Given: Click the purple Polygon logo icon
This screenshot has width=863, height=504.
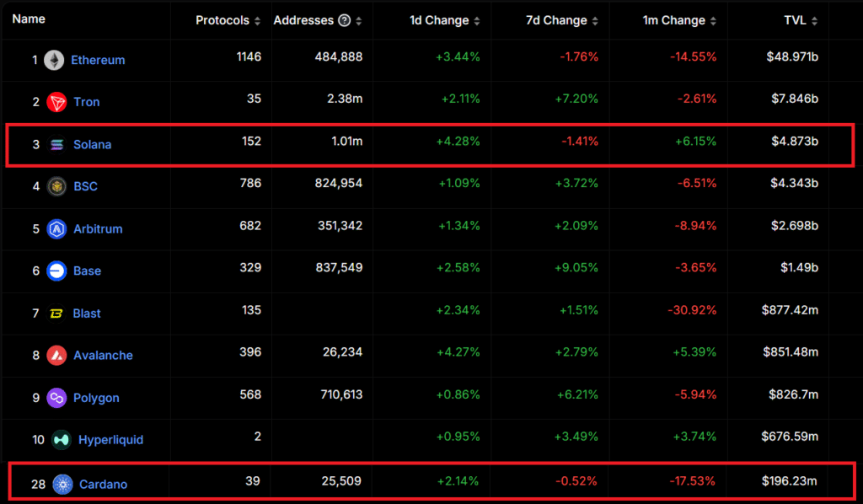Looking at the screenshot, I should point(56,398).
